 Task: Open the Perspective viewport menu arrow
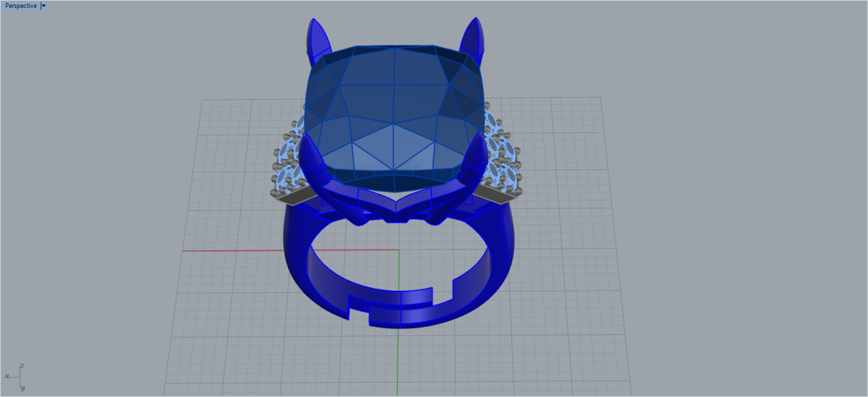click(x=43, y=6)
